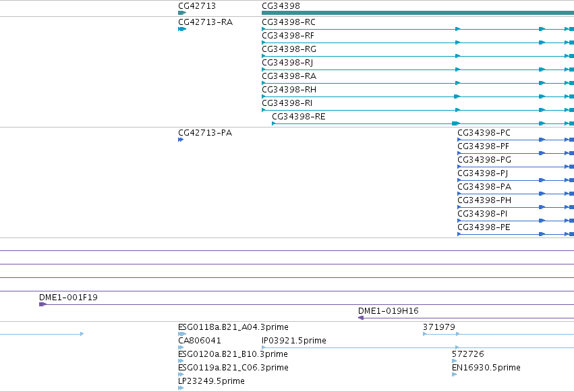This screenshot has width=574, height=392.
Task: Select the CG42713 gene label
Action: [197, 6]
